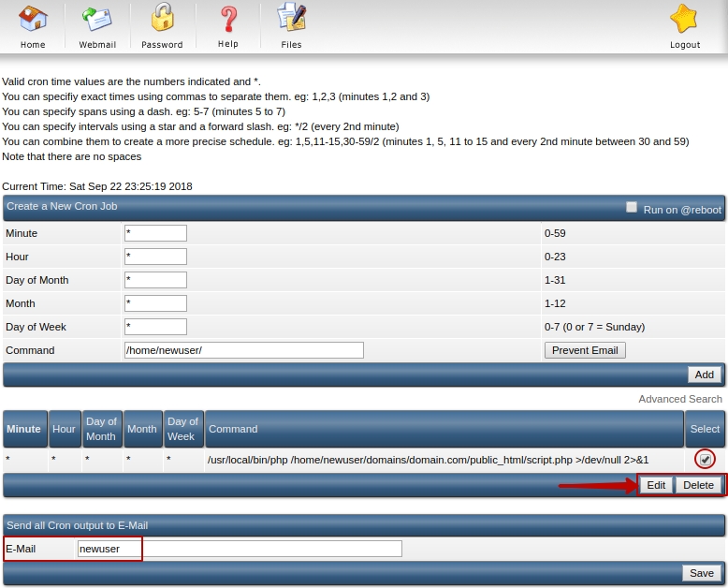The height and width of the screenshot is (588, 728).
Task: Click the Password padlock icon
Action: click(162, 19)
